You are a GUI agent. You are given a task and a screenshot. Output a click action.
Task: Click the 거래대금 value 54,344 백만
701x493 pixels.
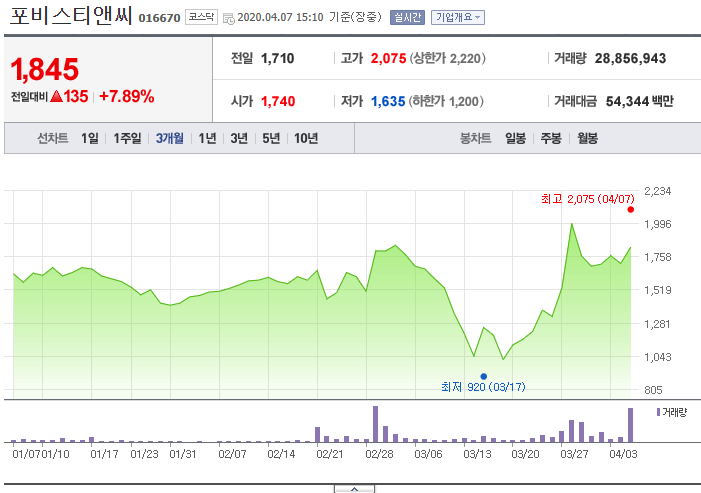point(640,101)
